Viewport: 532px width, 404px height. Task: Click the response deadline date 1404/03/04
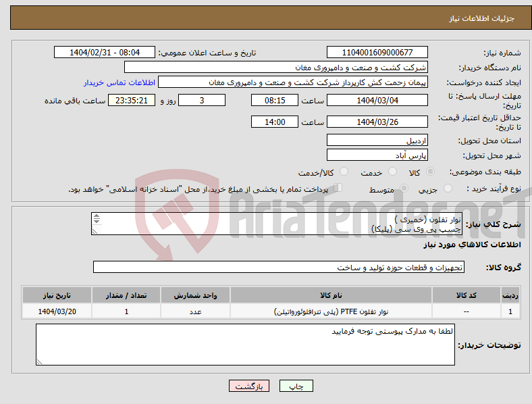(x=377, y=101)
